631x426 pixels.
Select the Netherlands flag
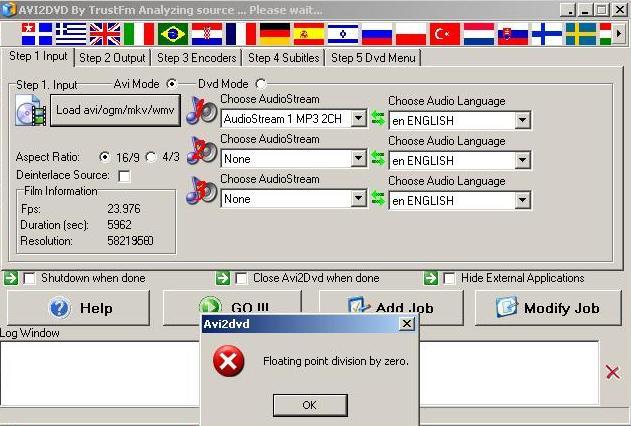pyautogui.click(x=479, y=34)
